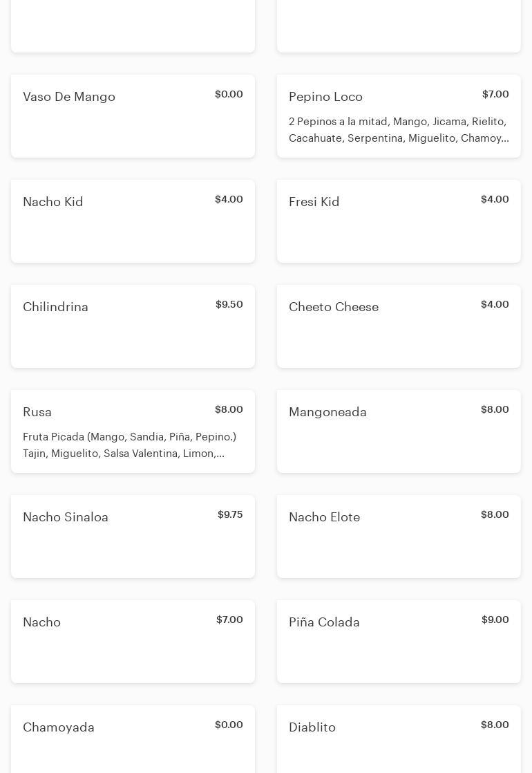This screenshot has width=532, height=773.
Task: Click the $9.75 price on Nacho Sinaloa
Action: (230, 515)
